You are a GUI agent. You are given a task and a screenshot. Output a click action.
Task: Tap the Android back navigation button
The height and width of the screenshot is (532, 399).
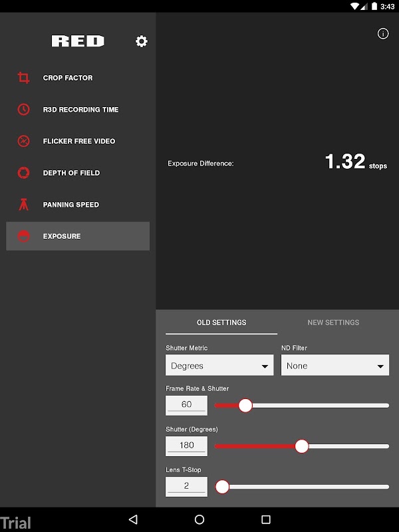(x=134, y=519)
